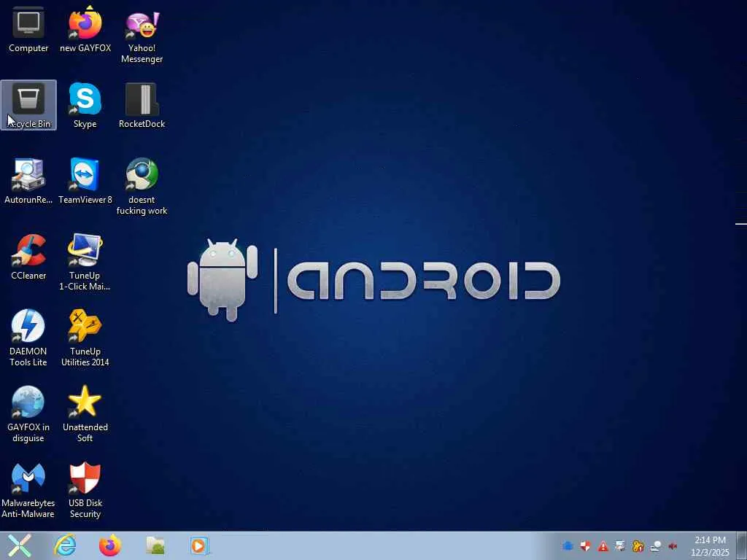
Task: Open the Start menu button
Action: [19, 545]
